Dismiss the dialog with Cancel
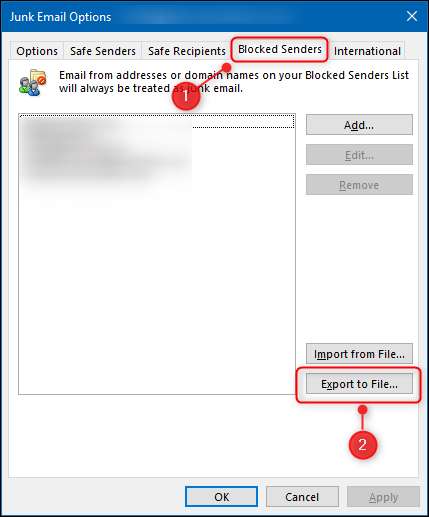 point(302,497)
